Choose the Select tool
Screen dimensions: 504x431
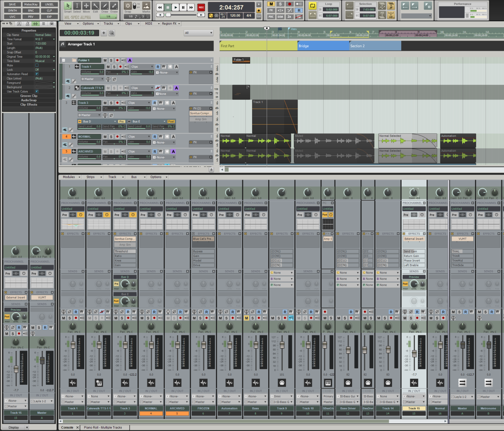pyautogui.click(x=77, y=6)
